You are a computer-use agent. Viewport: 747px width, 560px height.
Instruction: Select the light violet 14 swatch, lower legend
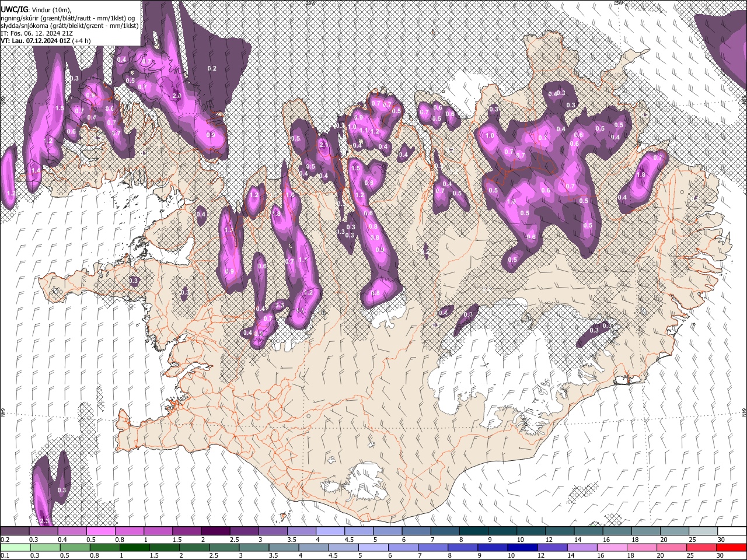pyautogui.click(x=582, y=547)
